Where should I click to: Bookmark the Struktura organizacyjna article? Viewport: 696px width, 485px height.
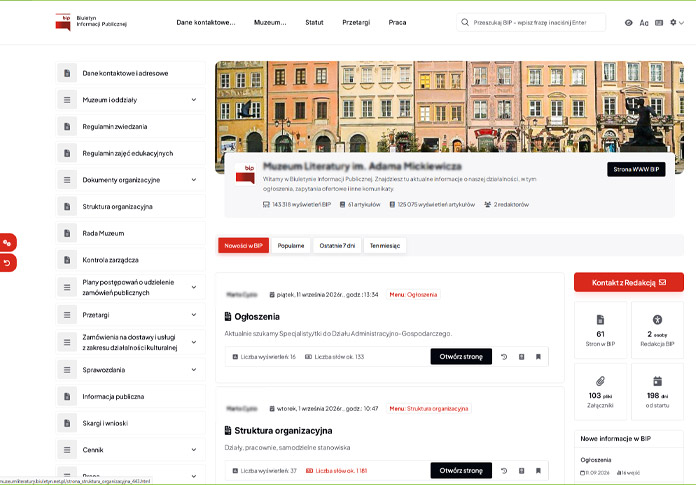[538, 471]
